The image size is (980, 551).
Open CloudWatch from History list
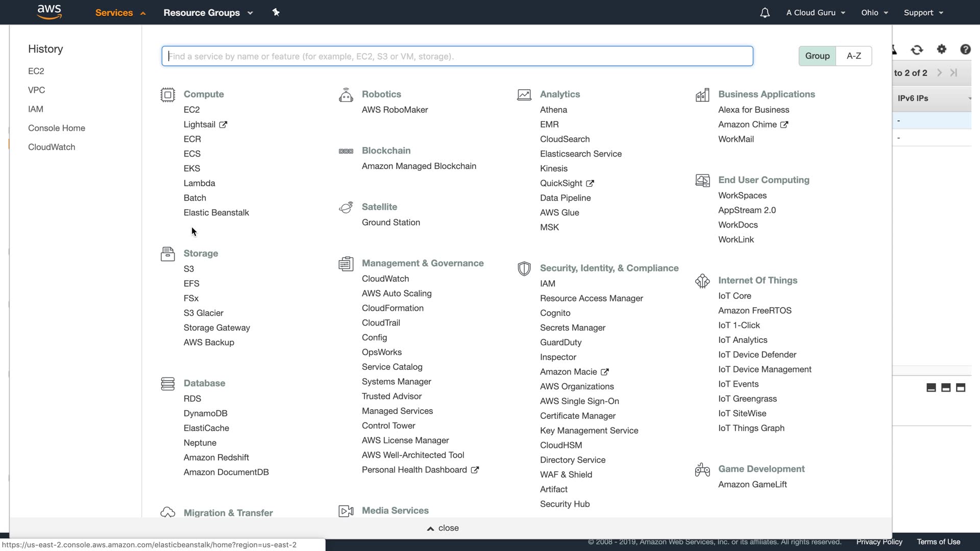(52, 147)
